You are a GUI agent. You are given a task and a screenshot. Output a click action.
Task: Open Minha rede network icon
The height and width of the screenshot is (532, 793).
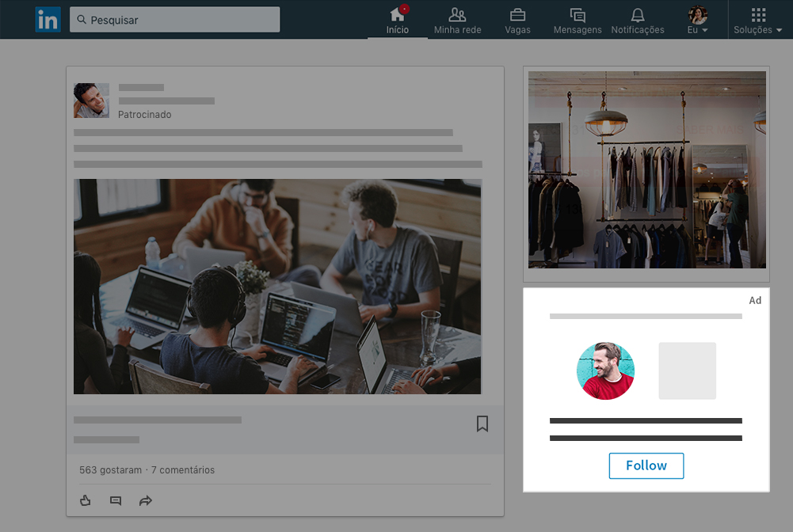[457, 21]
